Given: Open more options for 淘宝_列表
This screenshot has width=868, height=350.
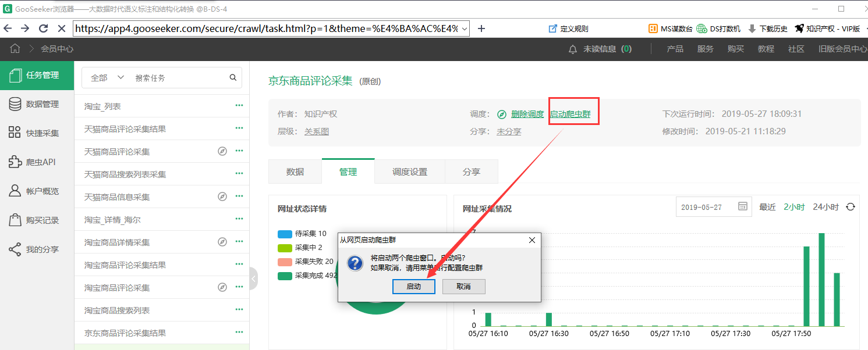Looking at the screenshot, I should [x=239, y=106].
